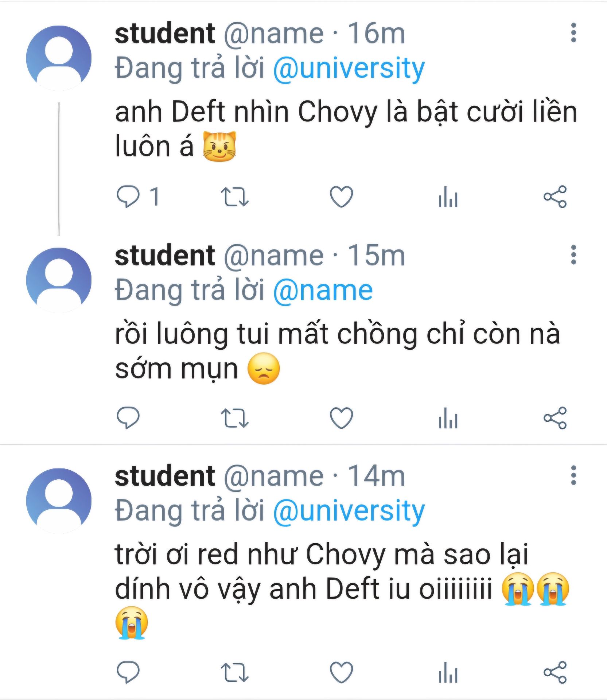Open @university mention in the 16m tweet

pyautogui.click(x=349, y=68)
